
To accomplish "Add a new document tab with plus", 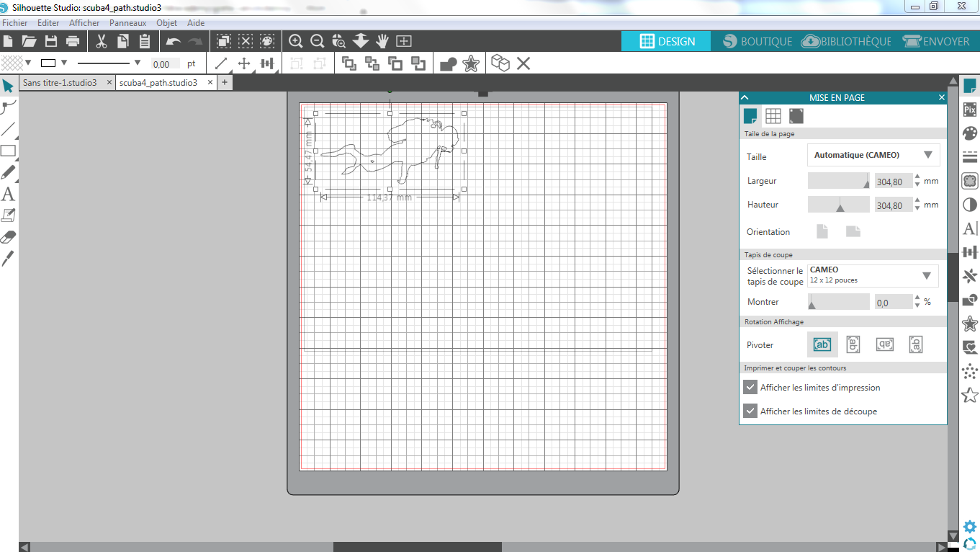I will [x=225, y=83].
